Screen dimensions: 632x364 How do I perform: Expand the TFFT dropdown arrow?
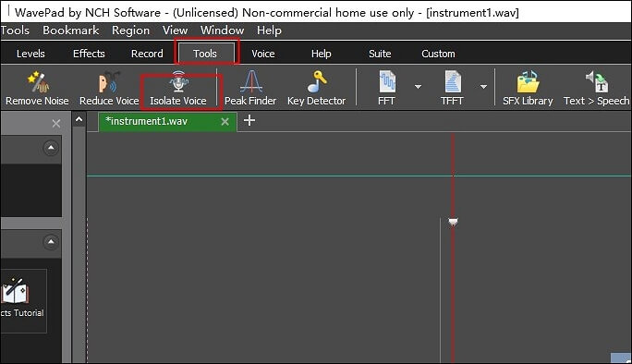(483, 87)
